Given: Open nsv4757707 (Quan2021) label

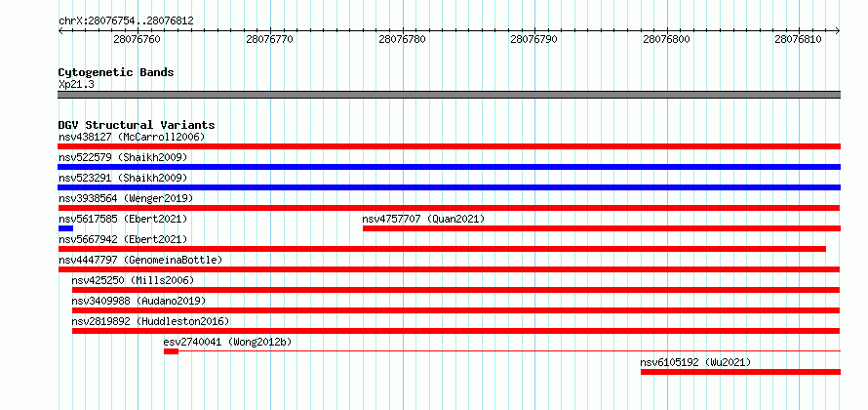Looking at the screenshot, I should point(423,219).
